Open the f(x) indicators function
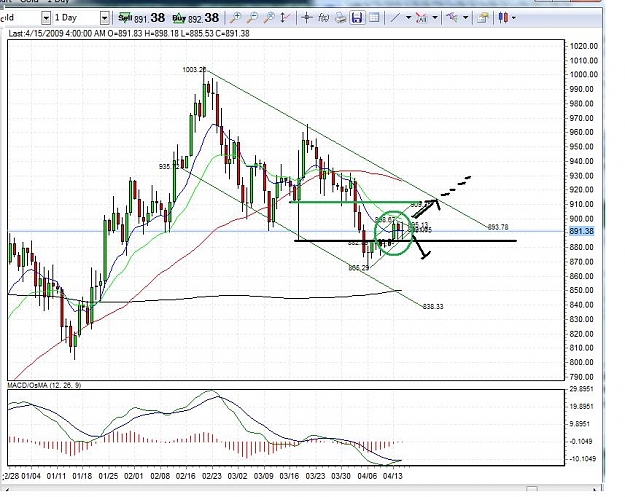625x497 pixels. 323,18
